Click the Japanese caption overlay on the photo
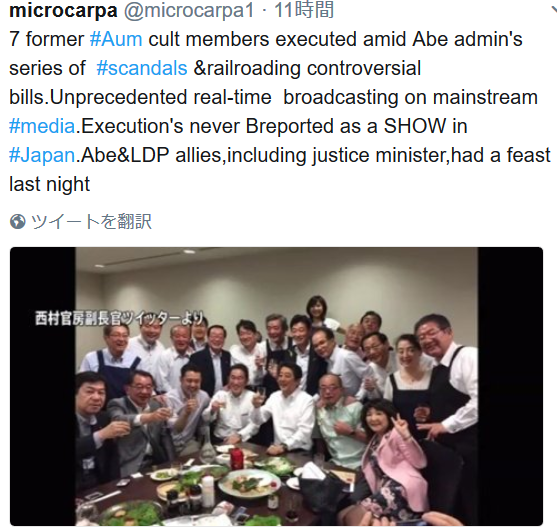 tap(119, 318)
